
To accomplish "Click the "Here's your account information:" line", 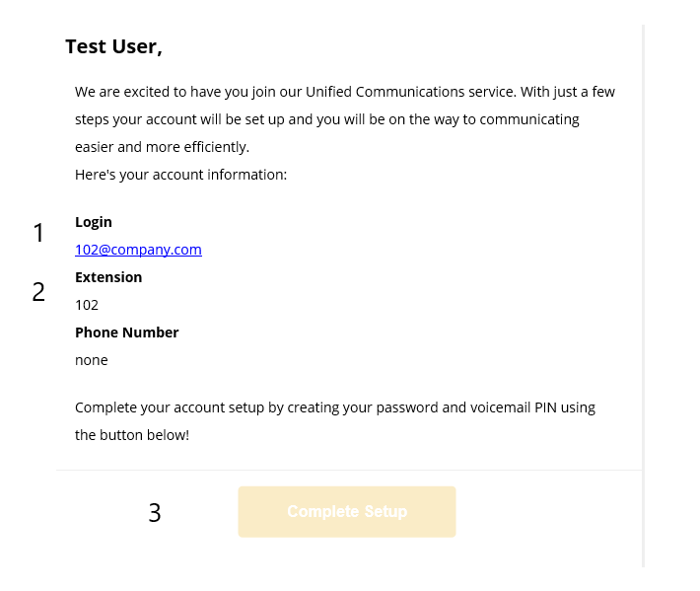I will 180,175.
